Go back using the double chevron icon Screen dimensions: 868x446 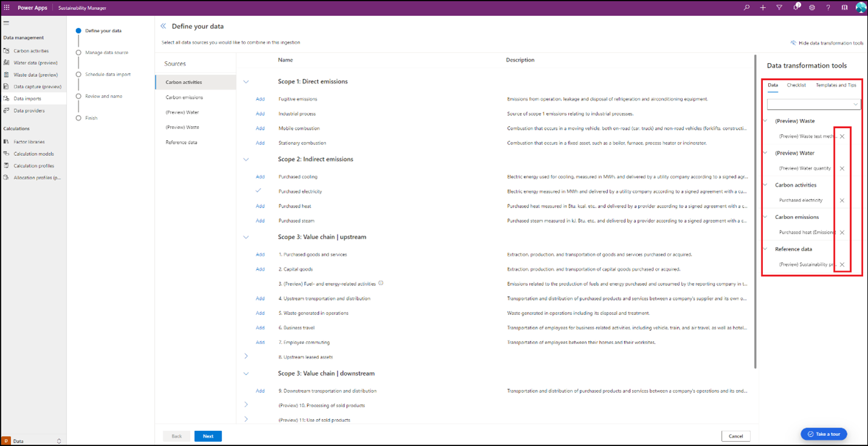pyautogui.click(x=163, y=26)
